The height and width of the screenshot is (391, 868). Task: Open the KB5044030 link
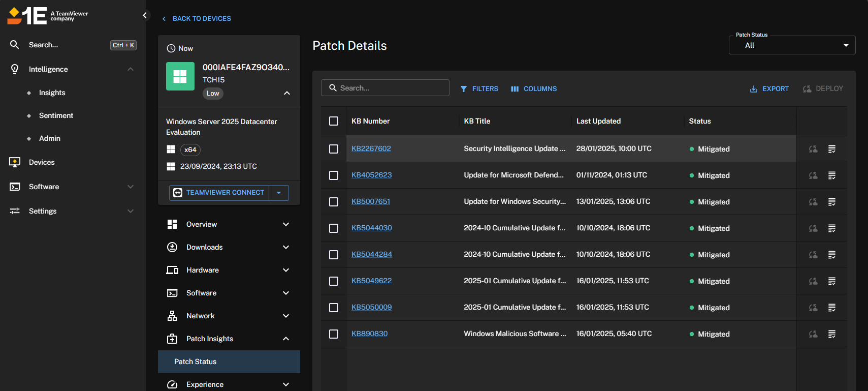pos(371,228)
